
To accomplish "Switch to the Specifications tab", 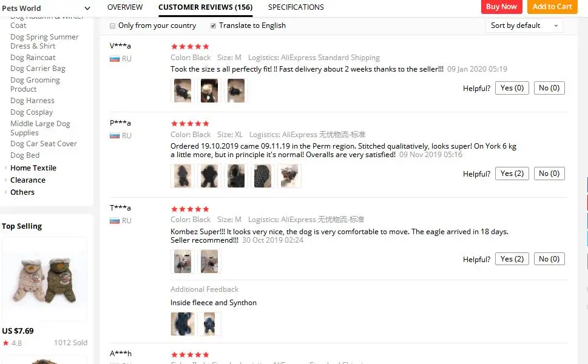I will click(x=296, y=7).
